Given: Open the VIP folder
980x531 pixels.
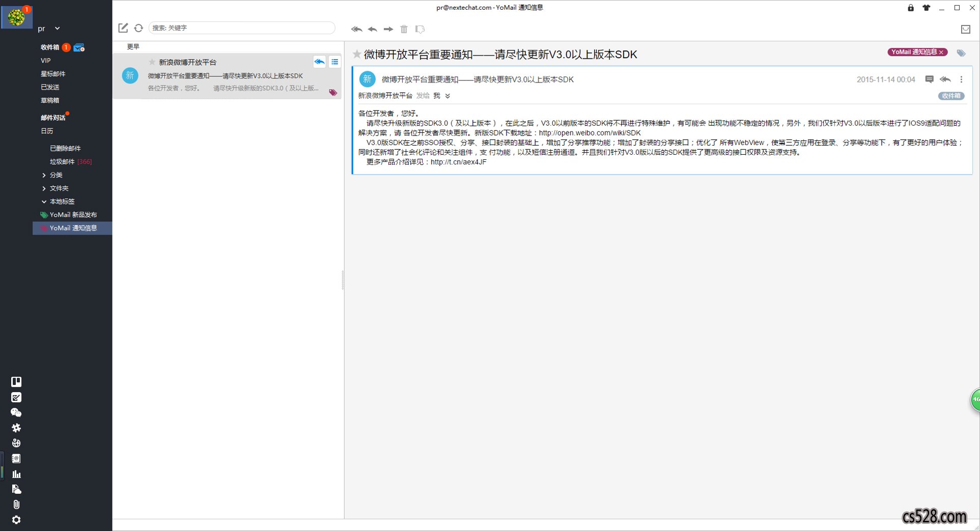Looking at the screenshot, I should (x=46, y=61).
